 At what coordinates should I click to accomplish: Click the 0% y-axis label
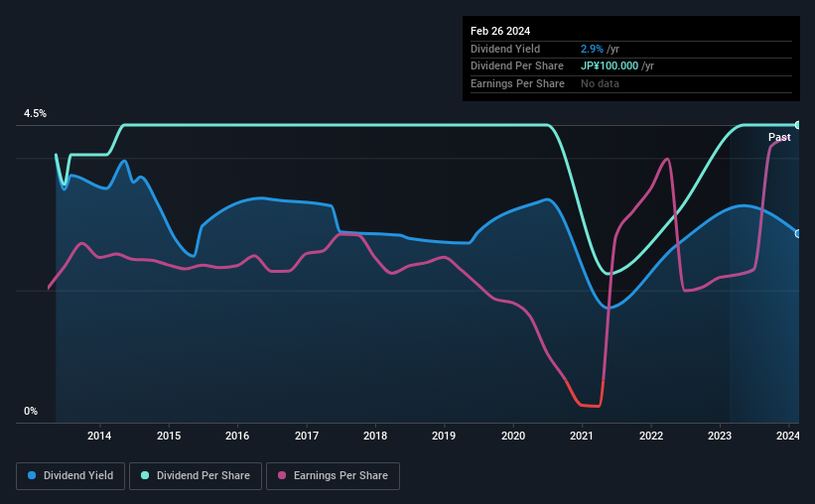(x=31, y=411)
